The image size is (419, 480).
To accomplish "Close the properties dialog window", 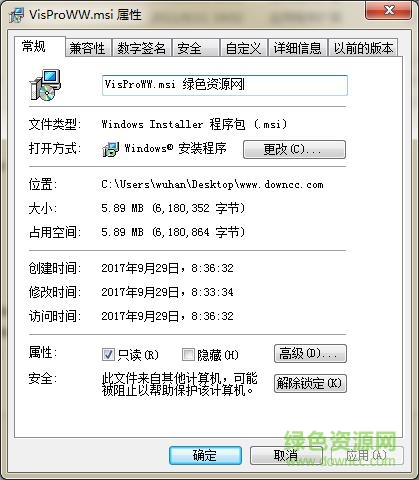I will click(388, 10).
